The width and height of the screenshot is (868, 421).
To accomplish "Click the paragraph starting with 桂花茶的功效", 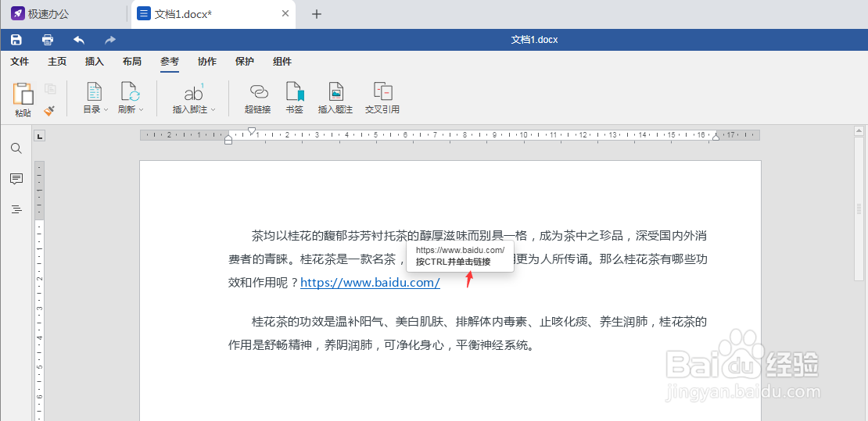I will click(x=468, y=334).
